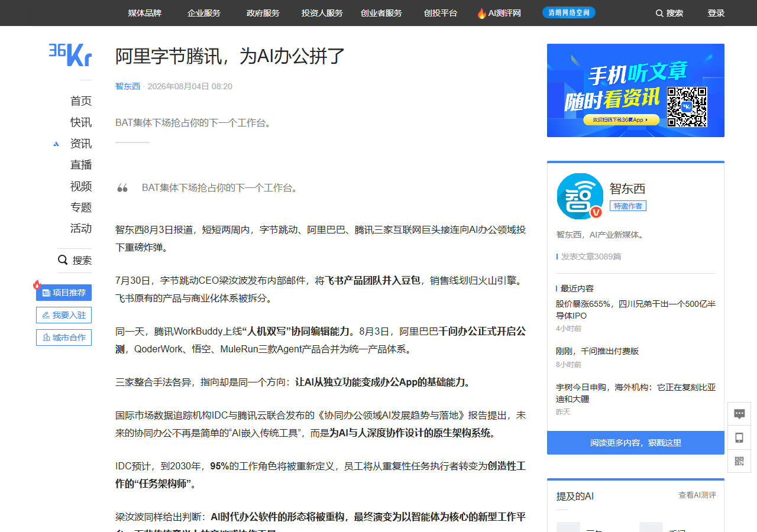Go to AI测评网
Image resolution: width=757 pixels, height=532 pixels.
point(504,13)
